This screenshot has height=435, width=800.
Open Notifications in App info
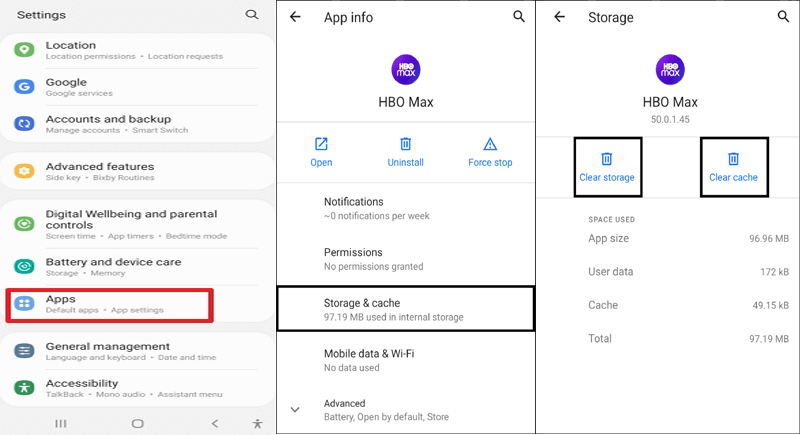405,207
